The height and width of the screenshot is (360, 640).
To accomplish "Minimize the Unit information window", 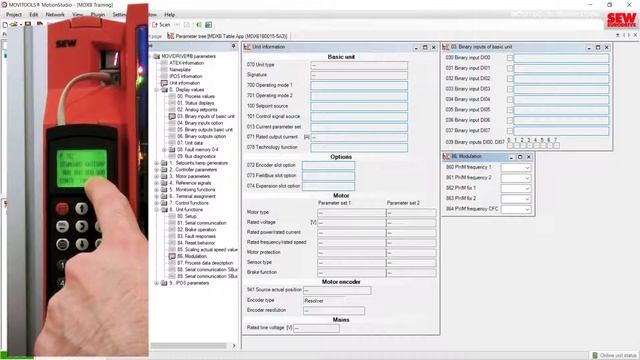I will [416, 47].
